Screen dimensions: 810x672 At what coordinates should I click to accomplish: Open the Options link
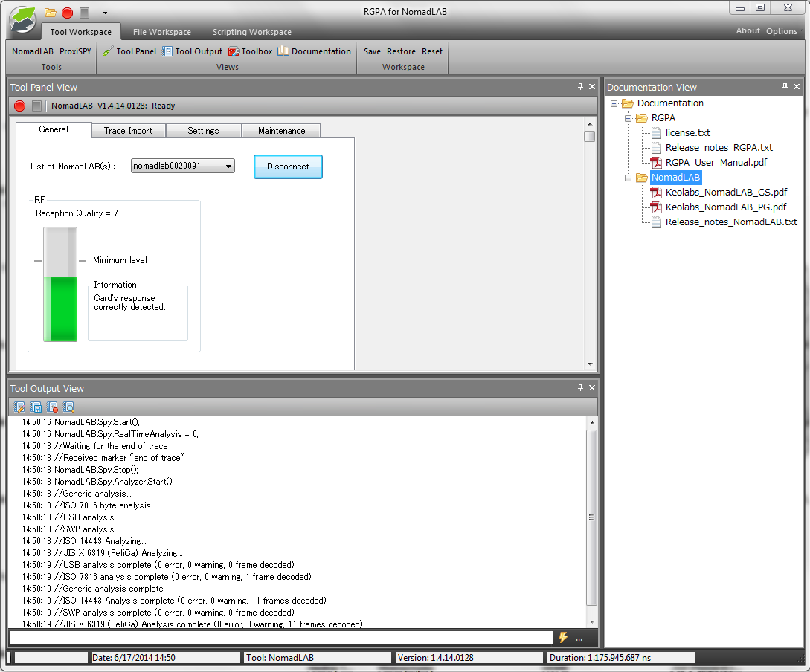(x=782, y=31)
